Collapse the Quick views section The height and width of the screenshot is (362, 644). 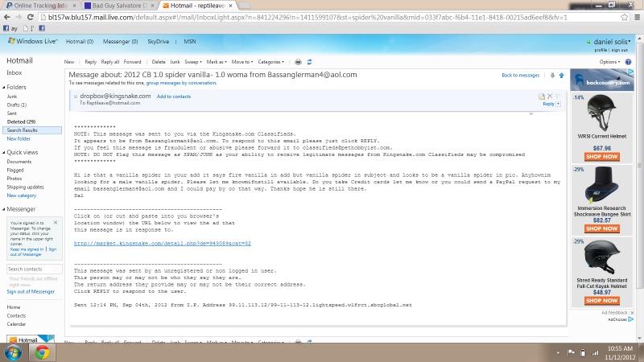(x=4, y=152)
